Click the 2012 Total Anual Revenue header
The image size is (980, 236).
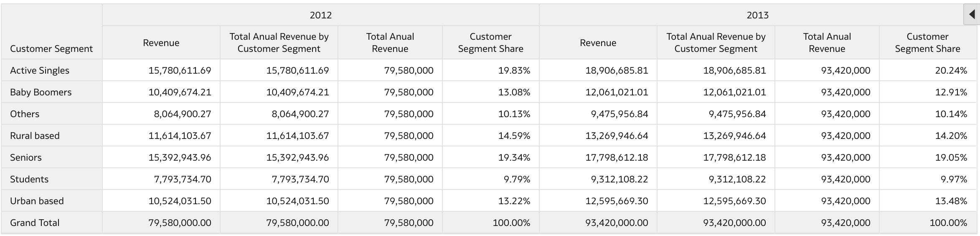390,42
